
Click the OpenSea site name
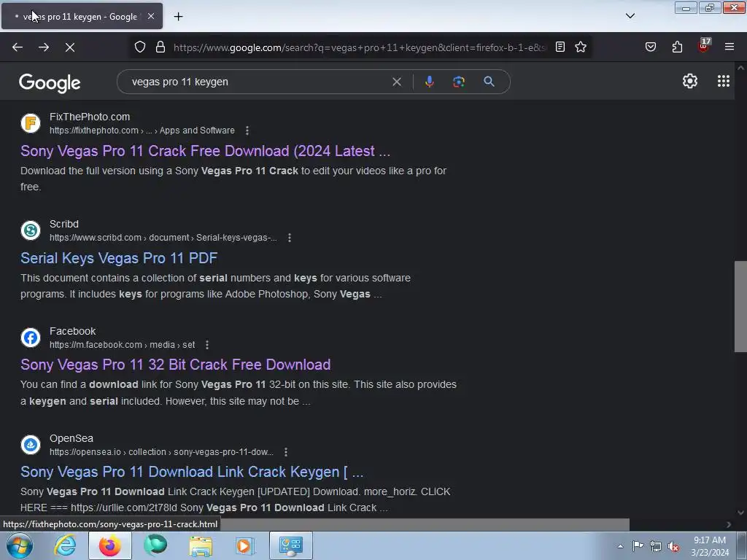click(x=71, y=438)
